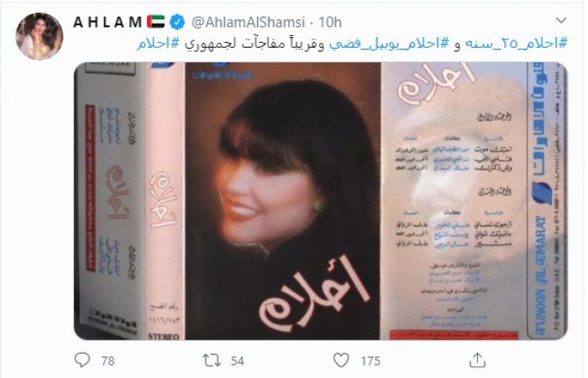Open the @AhlamAlShamsi handle link

coord(248,23)
